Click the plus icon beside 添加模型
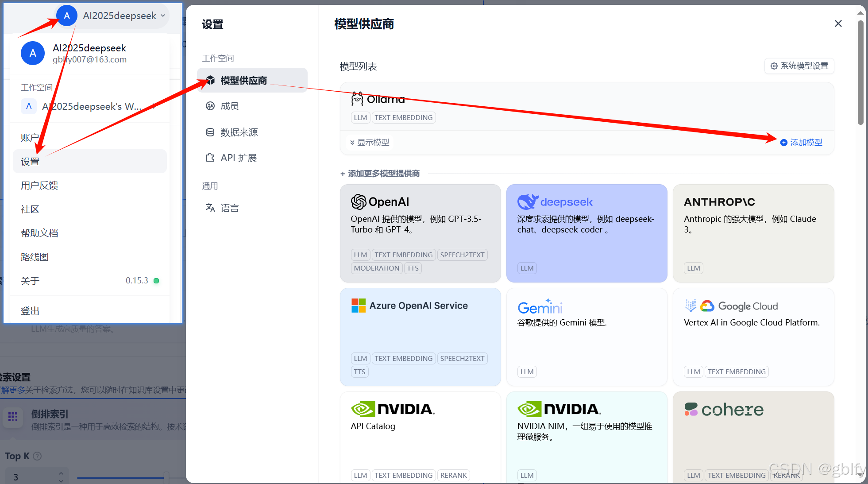Image resolution: width=868 pixels, height=484 pixels. point(784,143)
